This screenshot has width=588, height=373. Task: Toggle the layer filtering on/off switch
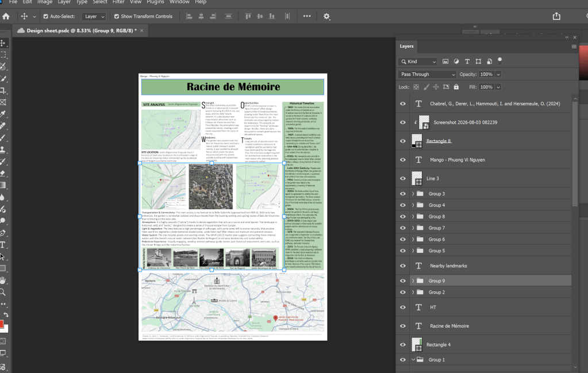click(499, 61)
